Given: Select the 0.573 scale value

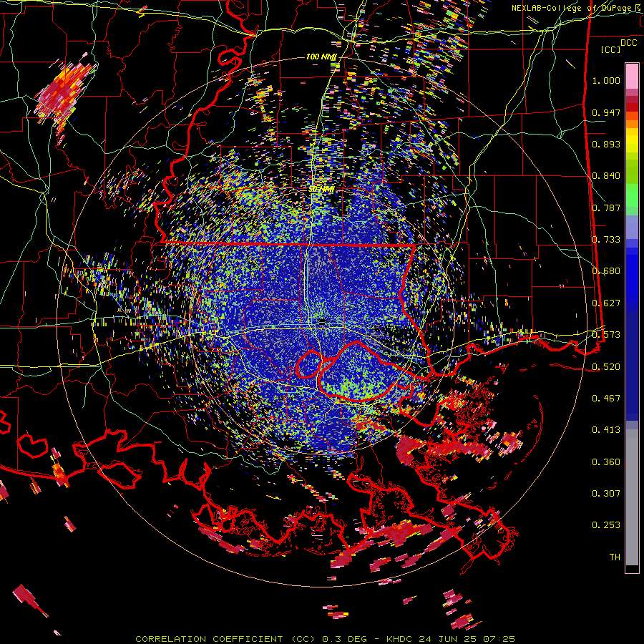Looking at the screenshot, I should click(606, 335).
